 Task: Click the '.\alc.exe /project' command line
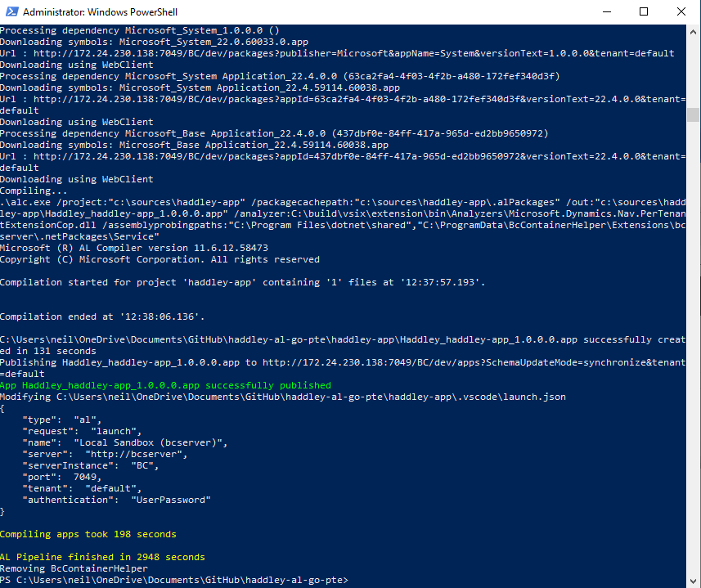coord(343,219)
